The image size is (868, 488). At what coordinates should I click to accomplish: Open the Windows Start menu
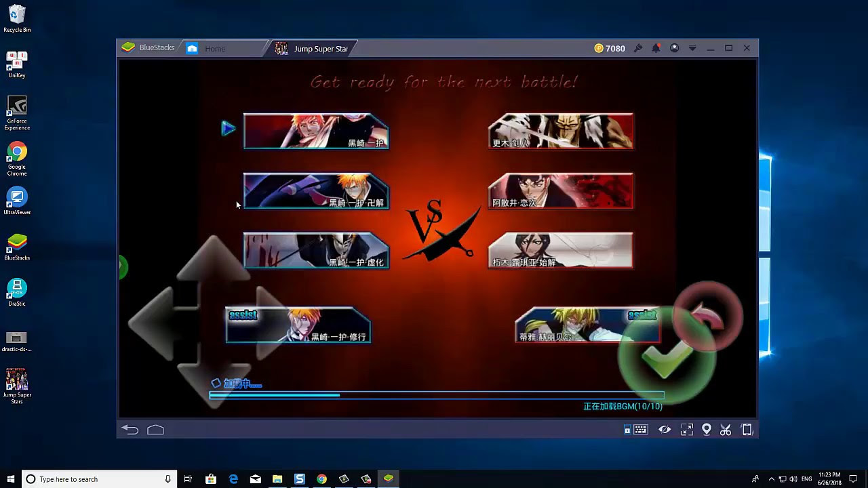pyautogui.click(x=11, y=479)
